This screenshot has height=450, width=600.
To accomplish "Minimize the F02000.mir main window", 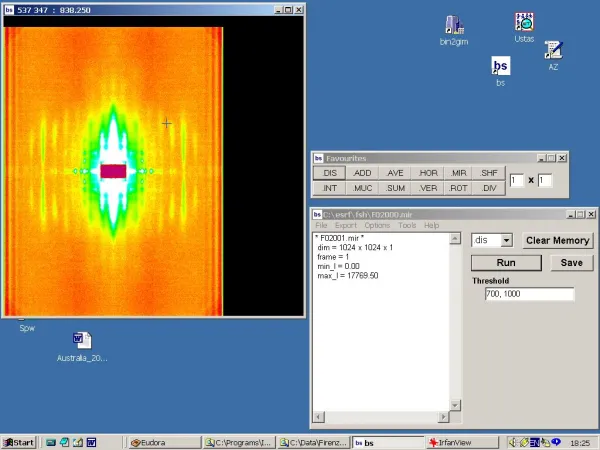I will tap(571, 214).
